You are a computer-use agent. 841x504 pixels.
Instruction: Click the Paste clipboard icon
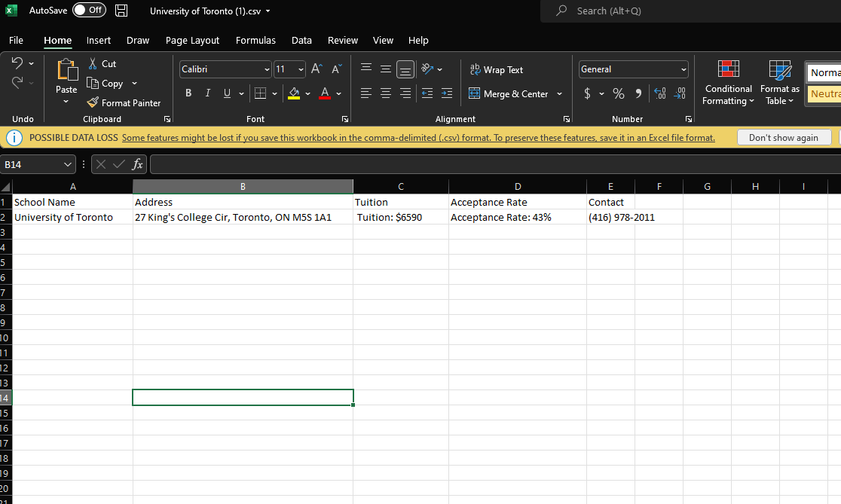tap(66, 70)
